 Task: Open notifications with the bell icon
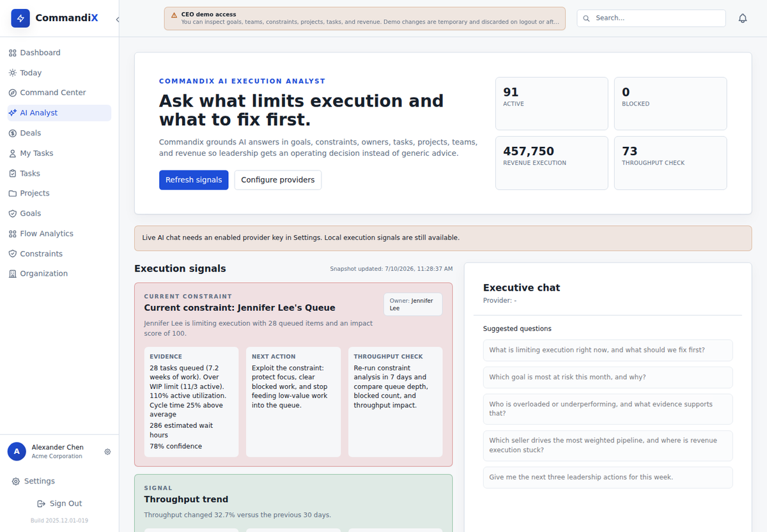743,19
